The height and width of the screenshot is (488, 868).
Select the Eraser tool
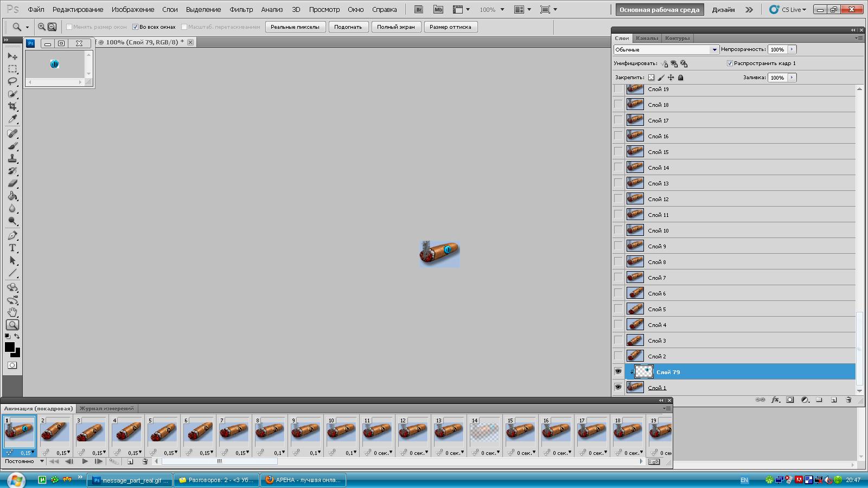pyautogui.click(x=12, y=183)
